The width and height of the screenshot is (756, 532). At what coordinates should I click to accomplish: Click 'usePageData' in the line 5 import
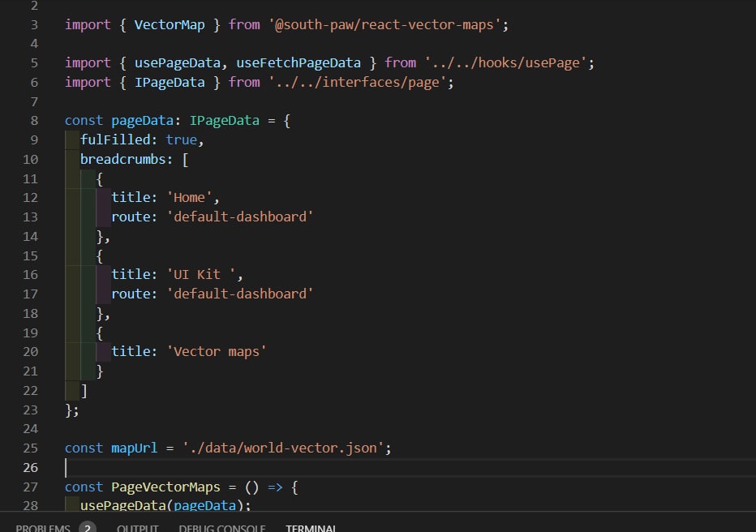177,62
